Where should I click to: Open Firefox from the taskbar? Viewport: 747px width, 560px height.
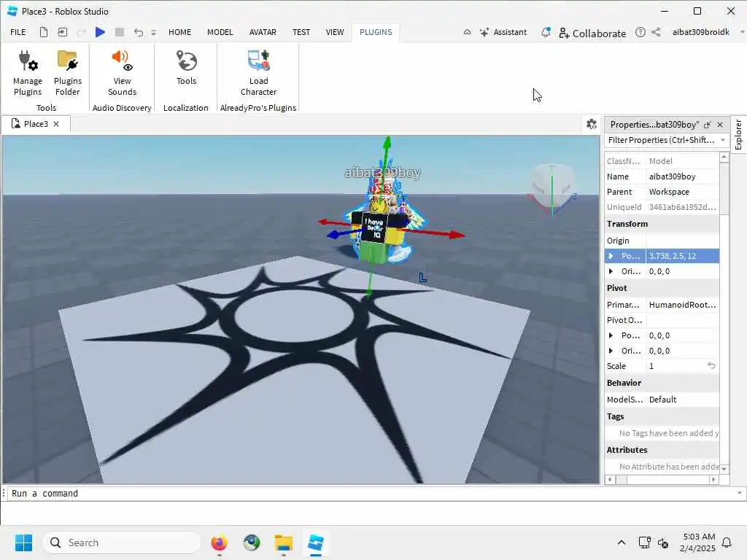tap(219, 542)
